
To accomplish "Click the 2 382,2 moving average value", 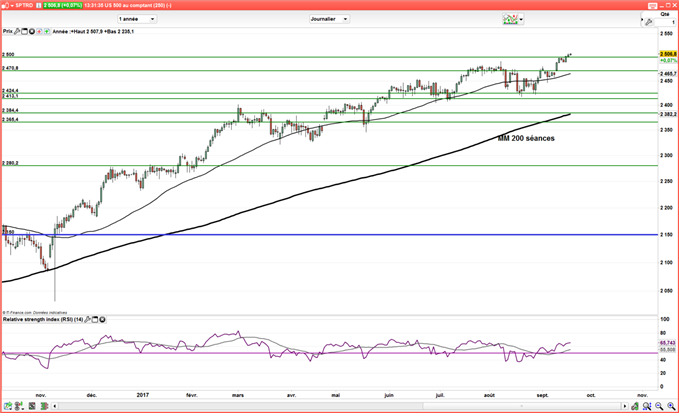I will (668, 114).
